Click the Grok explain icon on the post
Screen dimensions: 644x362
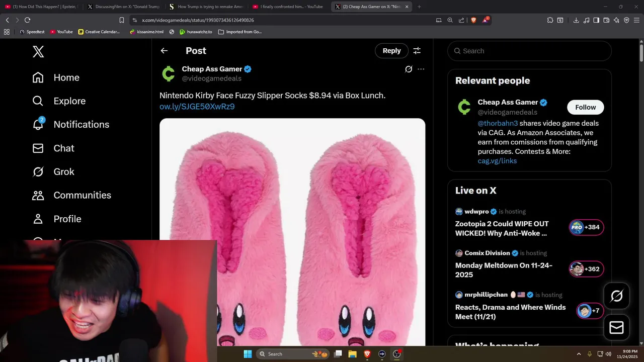pos(409,69)
